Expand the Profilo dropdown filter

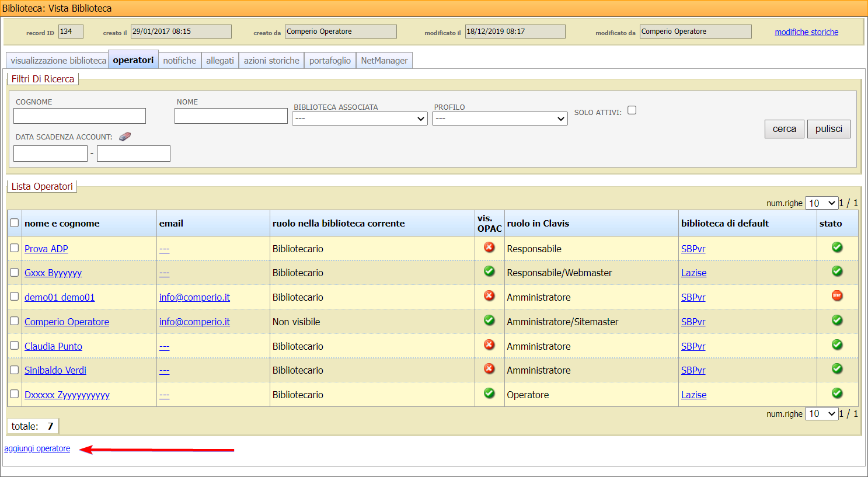click(500, 119)
